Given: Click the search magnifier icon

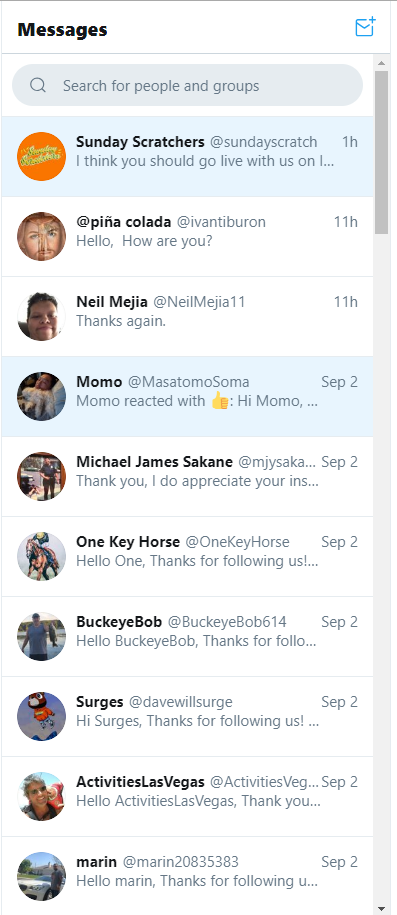Looking at the screenshot, I should 38,86.
